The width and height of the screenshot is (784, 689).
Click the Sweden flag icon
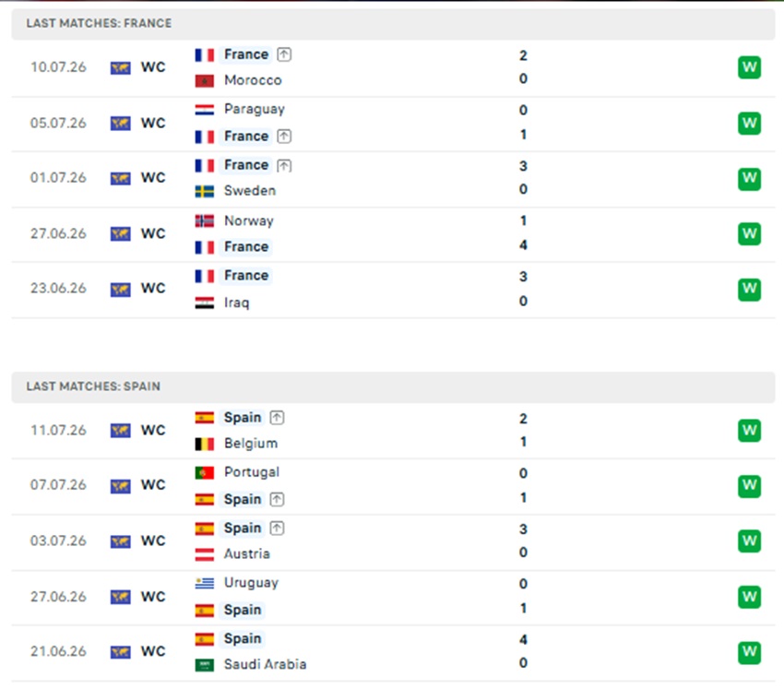pyautogui.click(x=205, y=191)
